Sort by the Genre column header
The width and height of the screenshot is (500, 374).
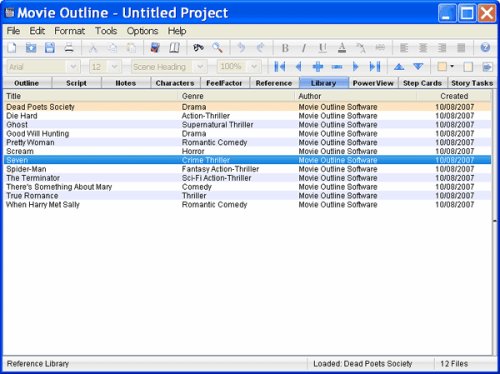237,96
